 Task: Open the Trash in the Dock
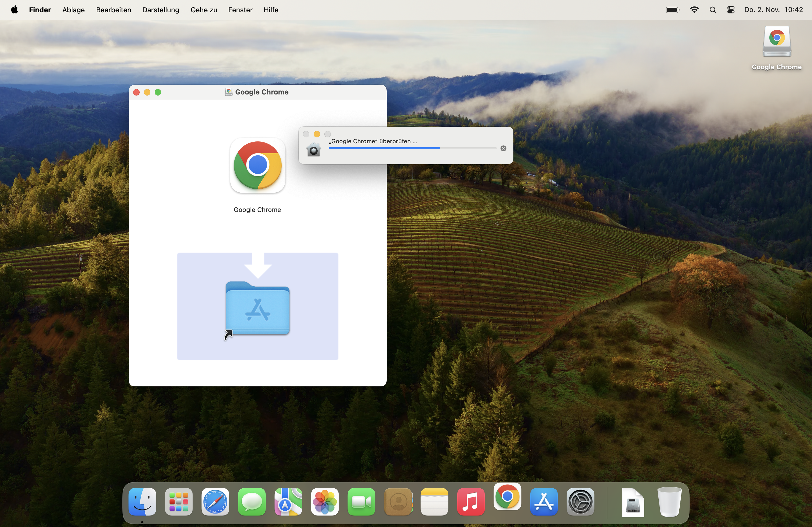tap(669, 502)
